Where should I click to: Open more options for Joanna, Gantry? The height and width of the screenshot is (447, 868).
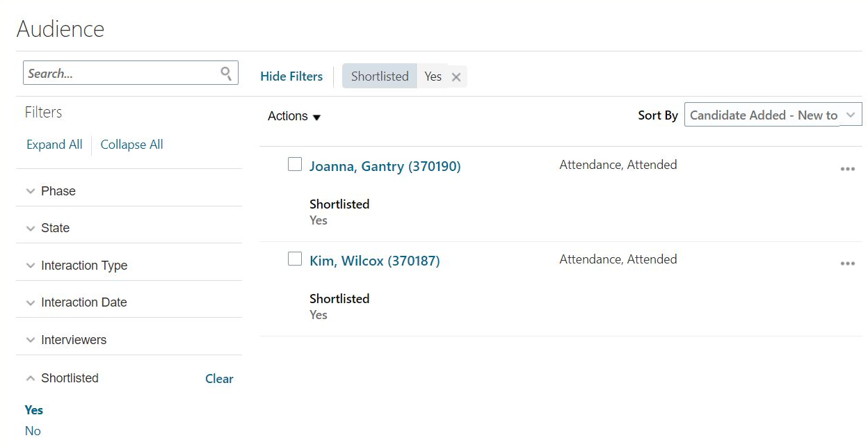(x=847, y=169)
